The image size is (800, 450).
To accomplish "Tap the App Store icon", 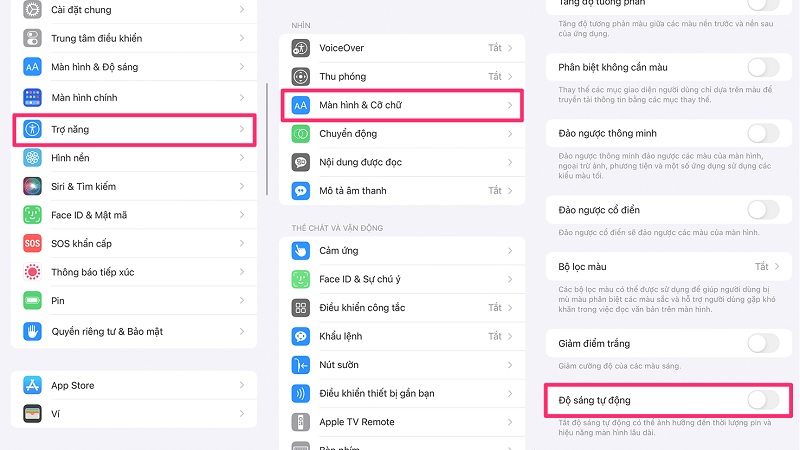I will tap(32, 385).
